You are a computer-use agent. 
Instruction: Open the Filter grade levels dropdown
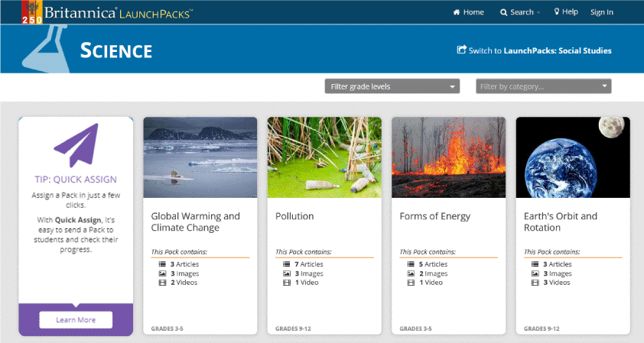[x=392, y=86]
